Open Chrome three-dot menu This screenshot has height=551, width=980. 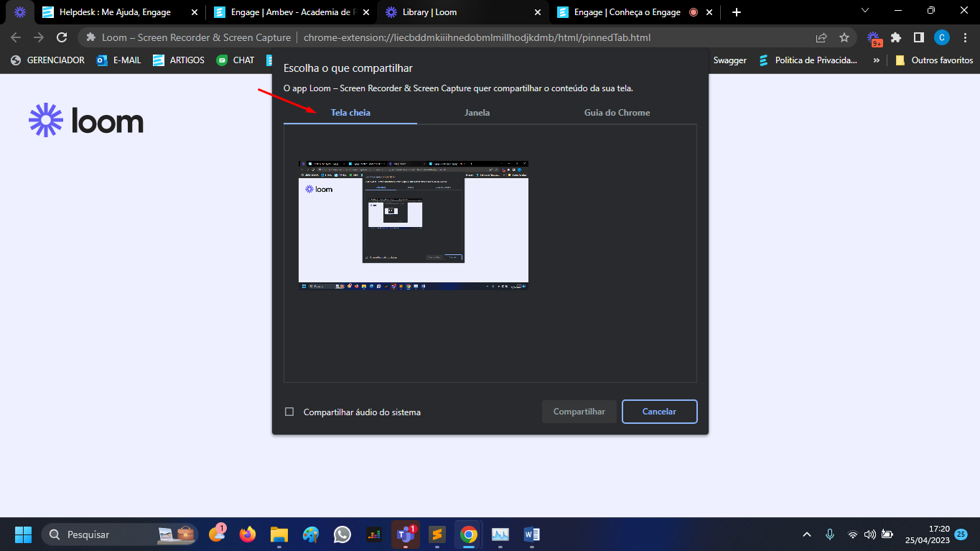pyautogui.click(x=964, y=37)
